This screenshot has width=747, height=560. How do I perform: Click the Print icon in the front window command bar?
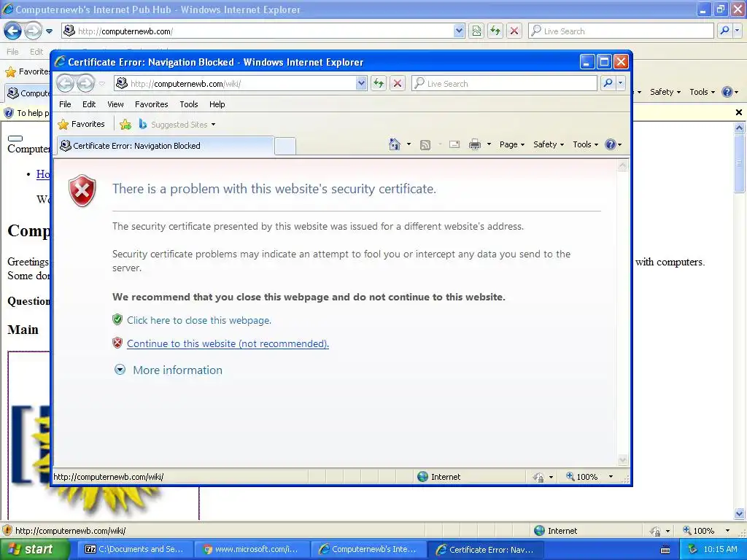475,144
